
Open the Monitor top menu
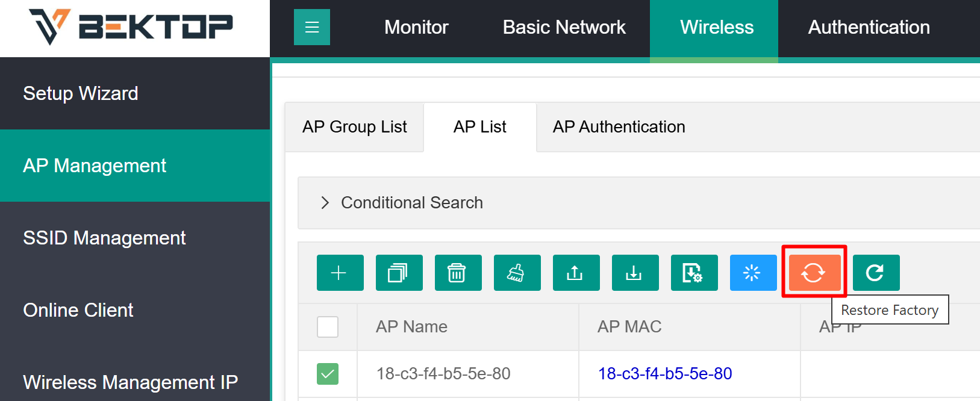click(416, 28)
